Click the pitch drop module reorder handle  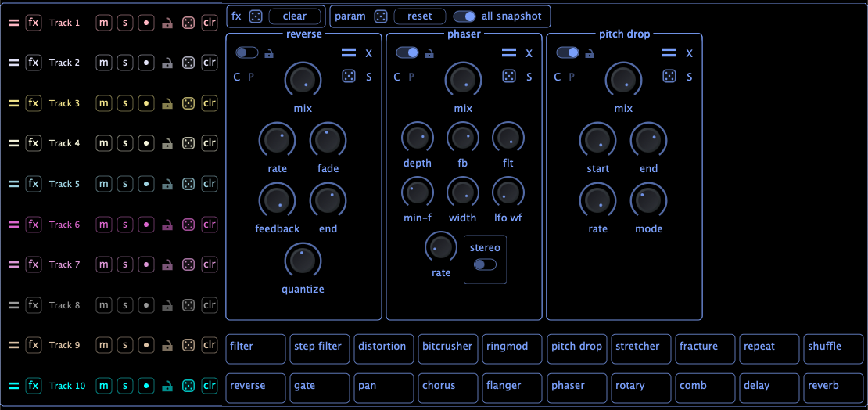click(x=669, y=53)
